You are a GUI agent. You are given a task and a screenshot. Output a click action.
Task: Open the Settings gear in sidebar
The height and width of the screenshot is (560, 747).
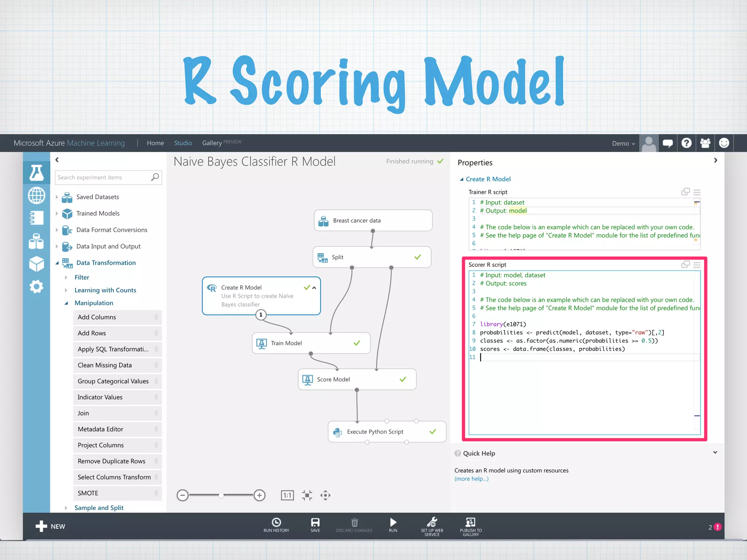[x=36, y=287]
